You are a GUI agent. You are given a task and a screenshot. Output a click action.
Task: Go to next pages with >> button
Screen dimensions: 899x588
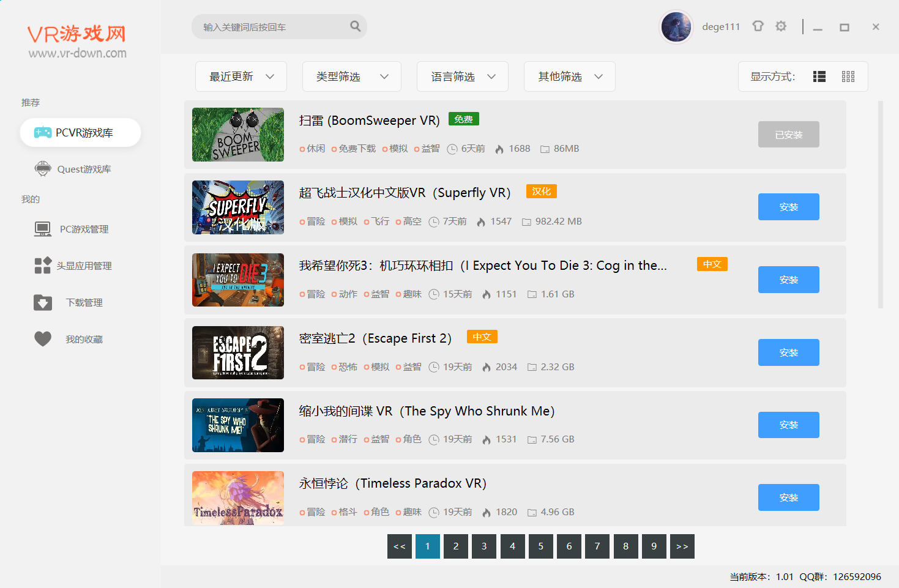tap(682, 546)
